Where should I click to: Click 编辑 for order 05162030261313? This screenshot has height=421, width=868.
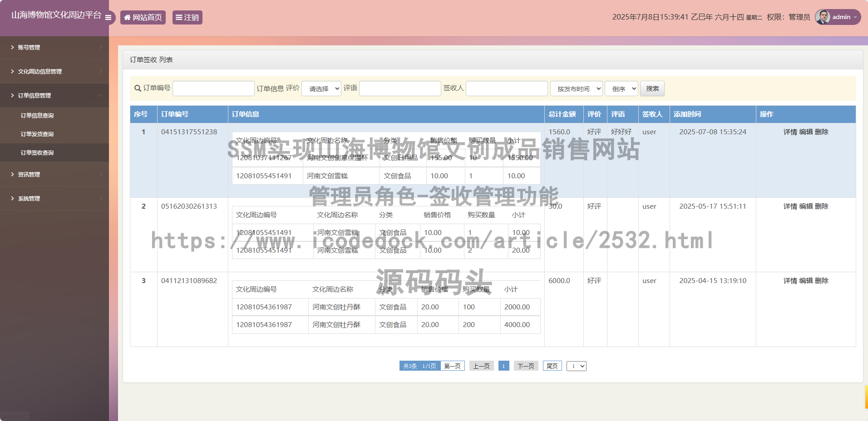pos(806,206)
